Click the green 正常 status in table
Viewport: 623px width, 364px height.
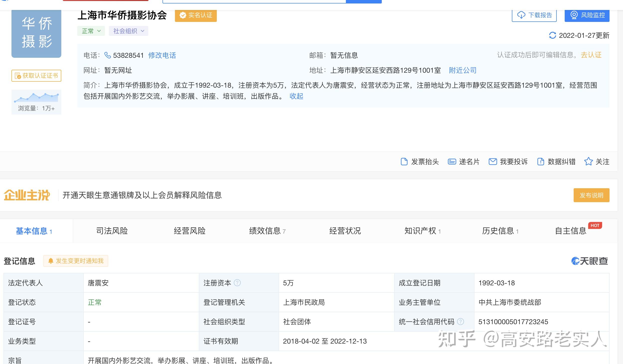(95, 302)
